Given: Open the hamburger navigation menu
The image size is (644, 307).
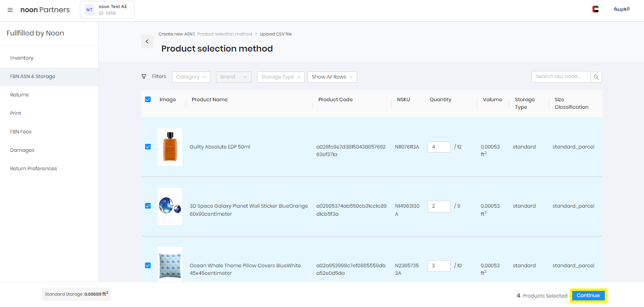Looking at the screenshot, I should (10, 10).
